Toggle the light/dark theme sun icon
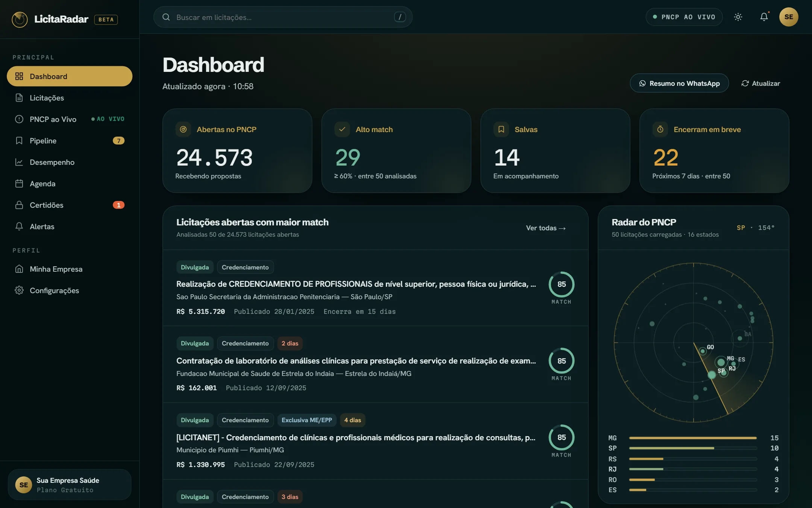This screenshot has width=812, height=508. click(x=738, y=17)
